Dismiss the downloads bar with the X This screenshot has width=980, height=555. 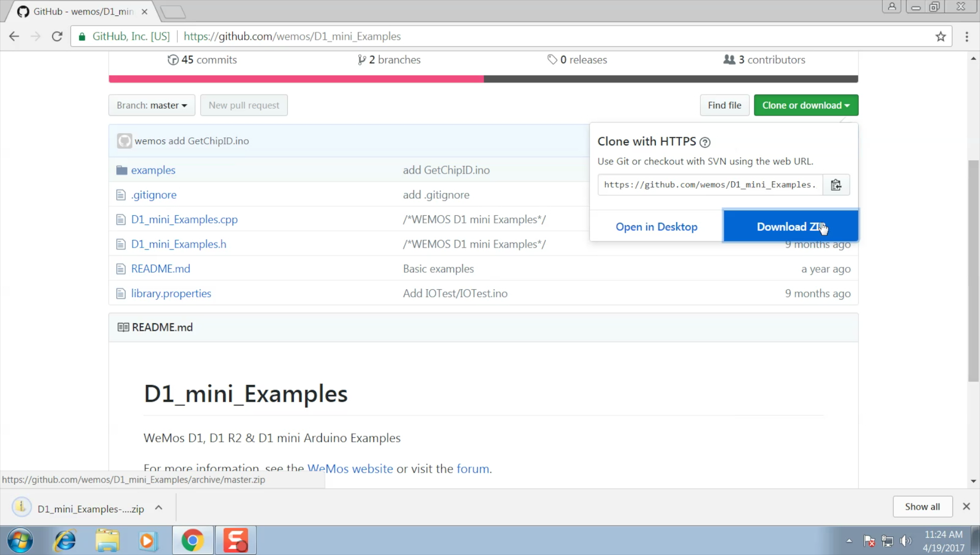[x=966, y=507]
